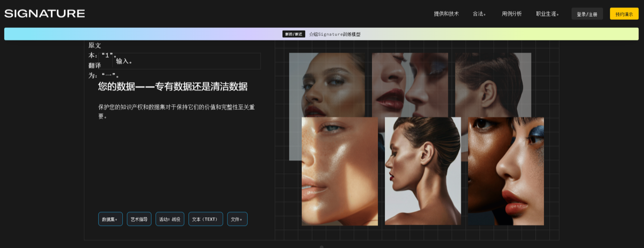
Task: Select the 艺术指导 tag button
Action: 139,219
